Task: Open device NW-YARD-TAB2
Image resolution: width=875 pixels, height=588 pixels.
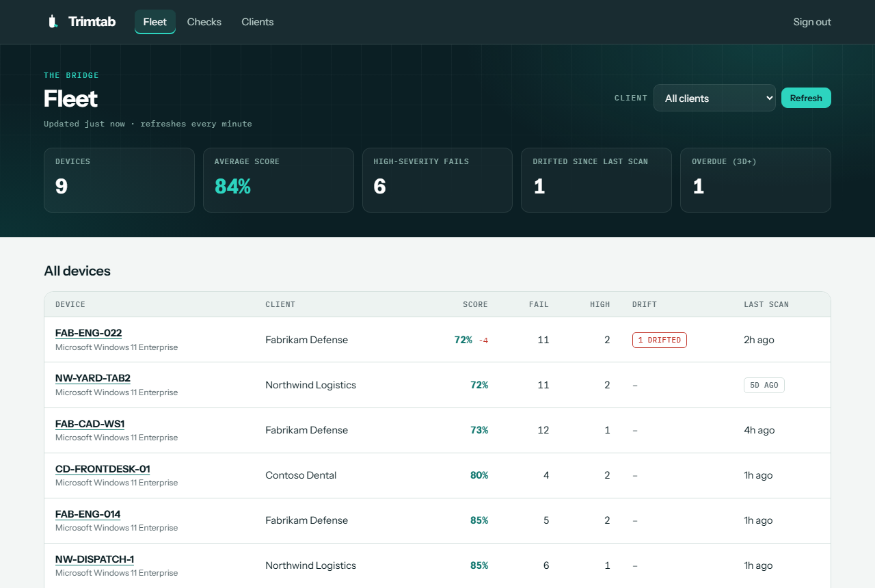Action: point(93,378)
